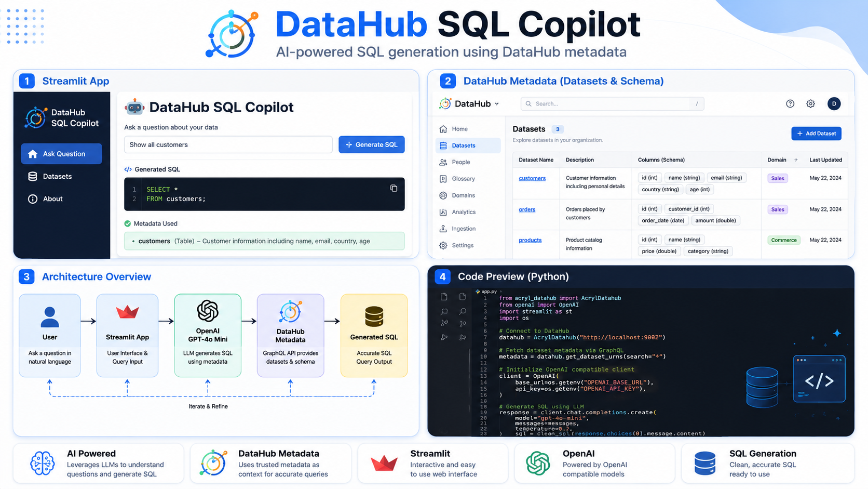Click the User person icon in Architecture Overview
The height and width of the screenshot is (489, 868).
pos(50,317)
